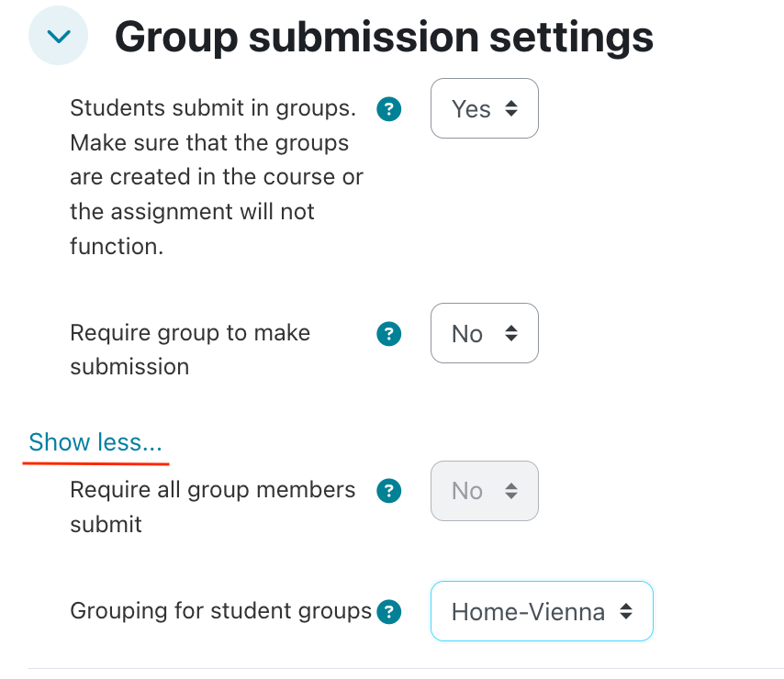Click the Show less... link

click(x=95, y=442)
